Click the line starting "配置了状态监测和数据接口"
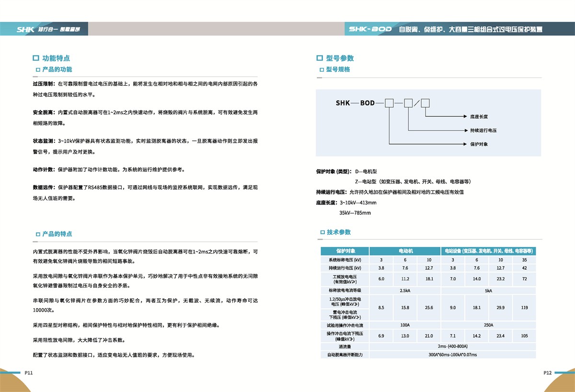 (x=114, y=355)
